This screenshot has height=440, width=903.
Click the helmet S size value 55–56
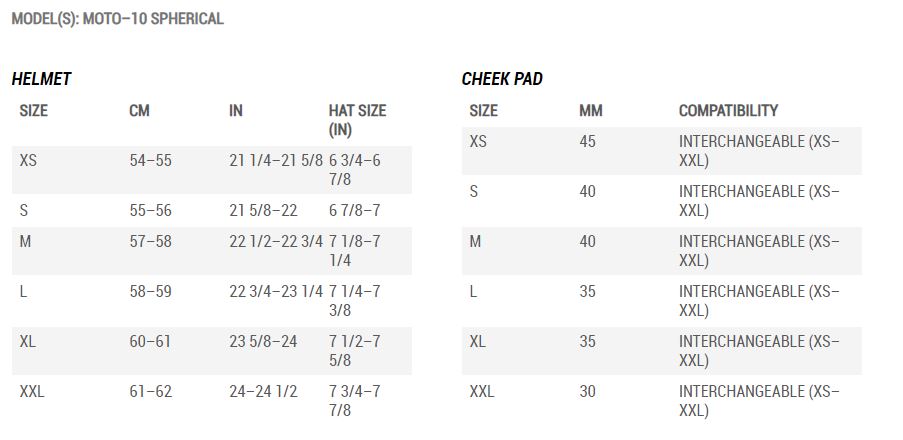coord(150,211)
